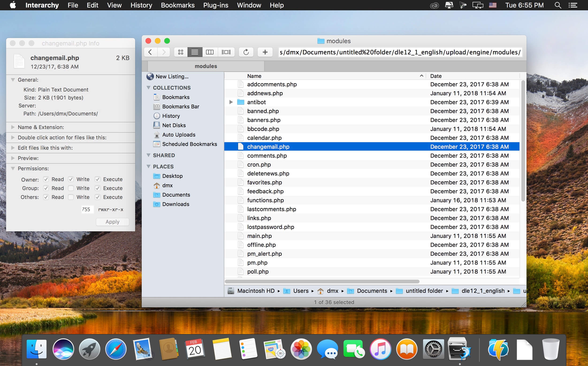The height and width of the screenshot is (366, 588).
Task: Click the new tab plus icon in toolbar
Action: pos(265,52)
